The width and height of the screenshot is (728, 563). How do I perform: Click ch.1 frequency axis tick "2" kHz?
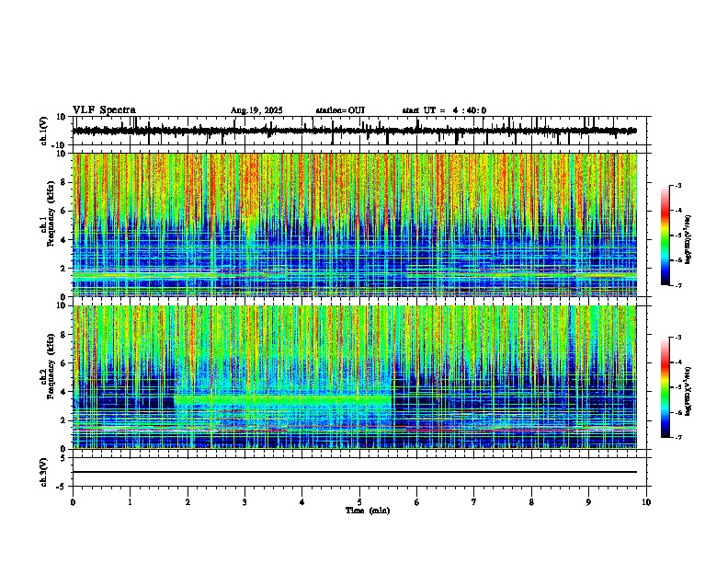coord(63,268)
